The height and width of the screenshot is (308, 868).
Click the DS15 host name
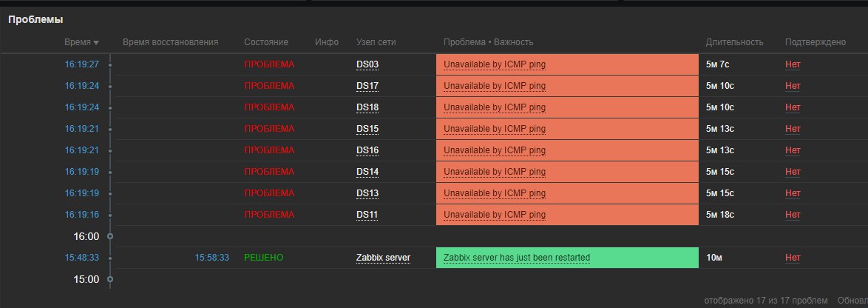point(367,129)
